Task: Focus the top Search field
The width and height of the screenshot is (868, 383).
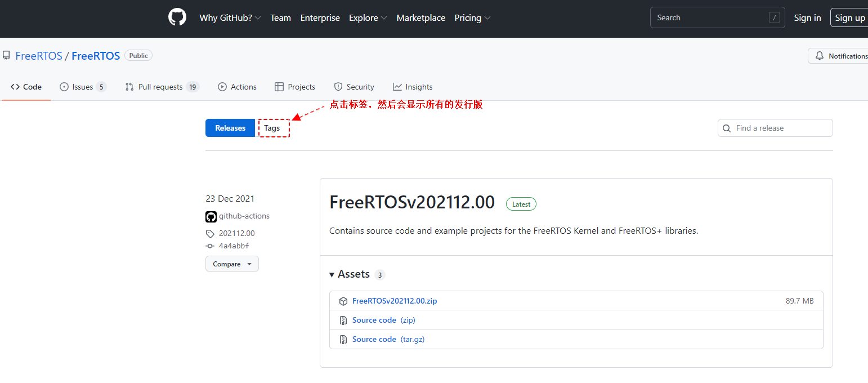Action: [x=717, y=17]
